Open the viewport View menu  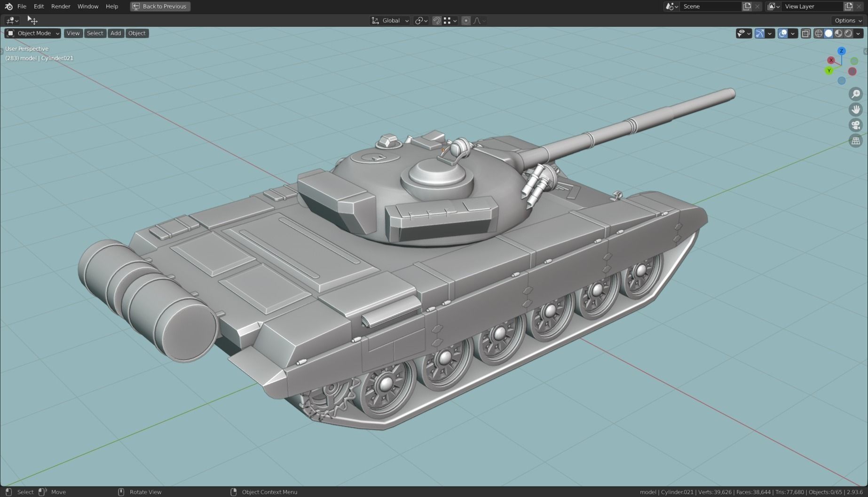[73, 33]
